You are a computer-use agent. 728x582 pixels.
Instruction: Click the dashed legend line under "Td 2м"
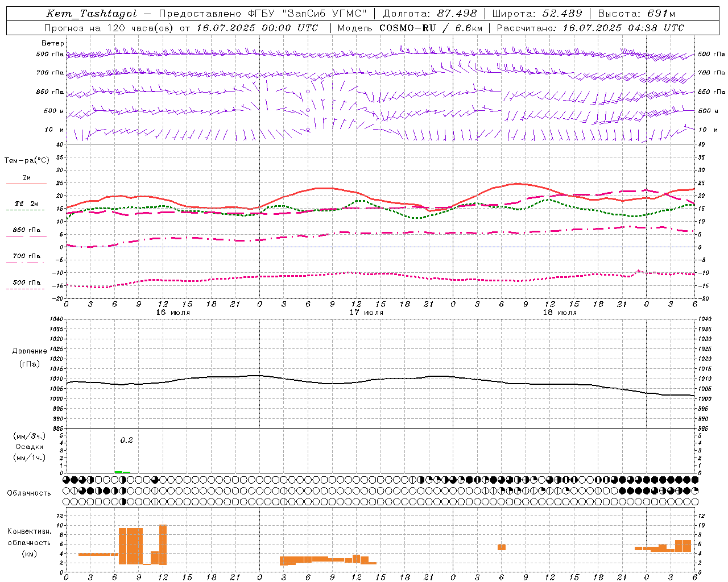[25, 210]
